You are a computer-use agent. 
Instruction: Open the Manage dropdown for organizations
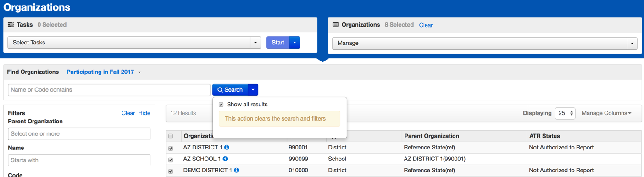485,43
